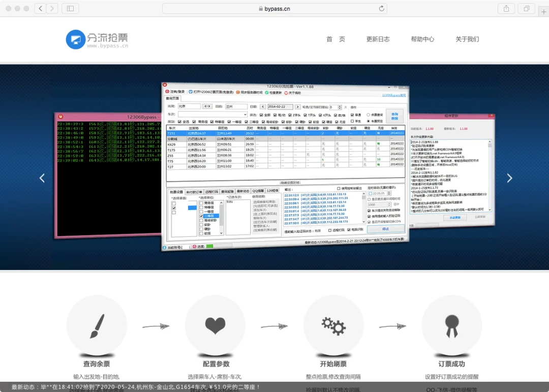Viewport: 549px width, 392px height.
Task: Open the 更新日志 navigation item
Action: pyautogui.click(x=378, y=39)
